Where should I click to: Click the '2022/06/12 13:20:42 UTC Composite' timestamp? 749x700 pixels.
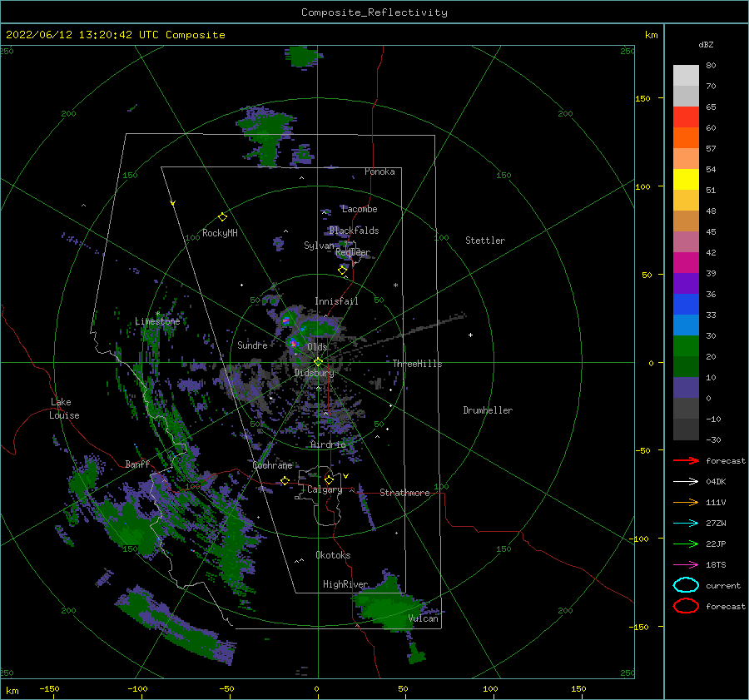tap(115, 35)
